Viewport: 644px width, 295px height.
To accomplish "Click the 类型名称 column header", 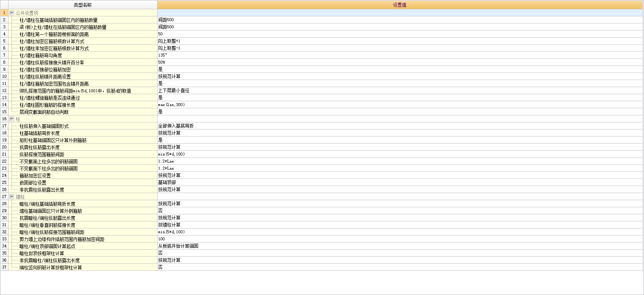I will tap(82, 5).
